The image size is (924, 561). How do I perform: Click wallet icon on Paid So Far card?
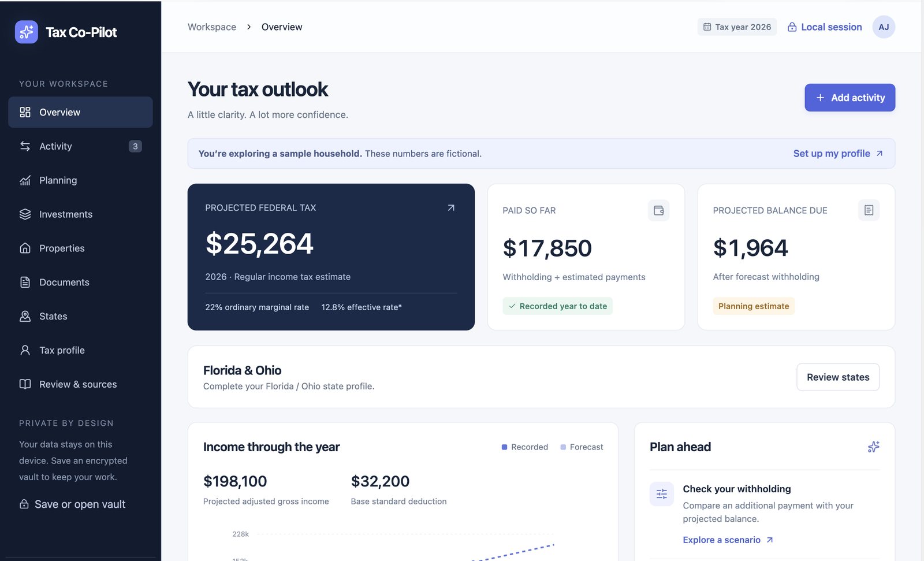coord(658,210)
